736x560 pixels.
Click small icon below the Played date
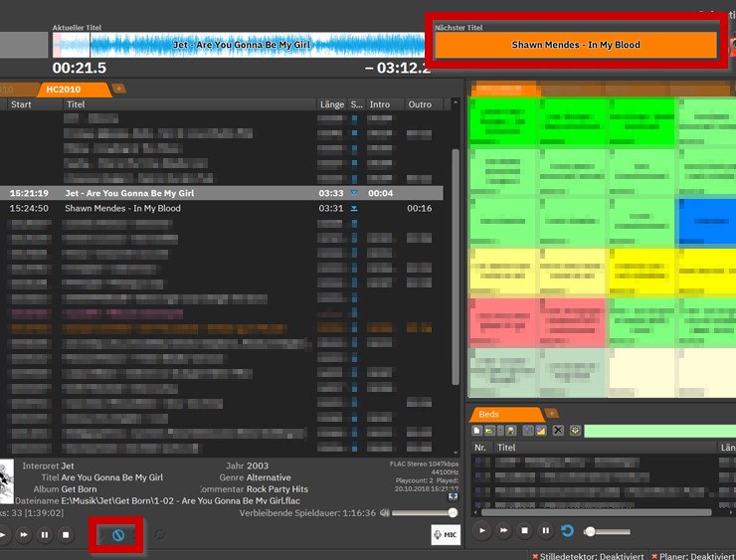[453, 496]
